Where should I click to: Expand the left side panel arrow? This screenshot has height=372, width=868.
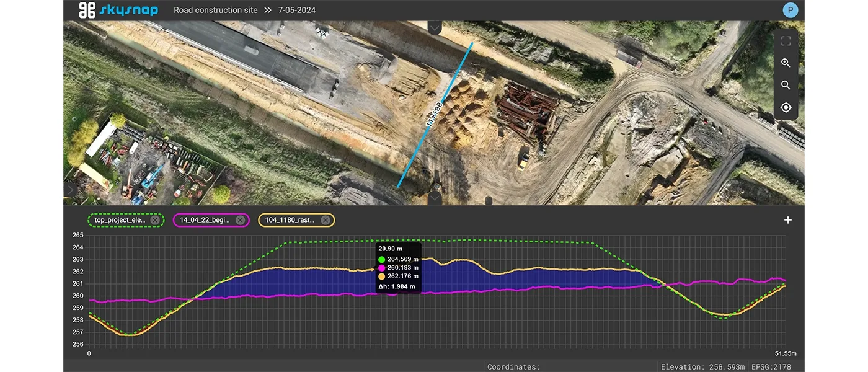click(69, 189)
